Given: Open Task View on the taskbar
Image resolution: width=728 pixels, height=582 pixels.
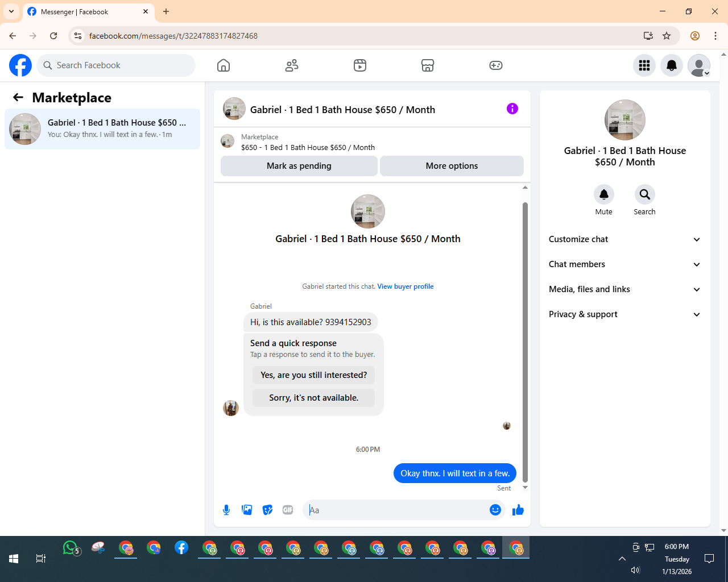Looking at the screenshot, I should (41, 559).
